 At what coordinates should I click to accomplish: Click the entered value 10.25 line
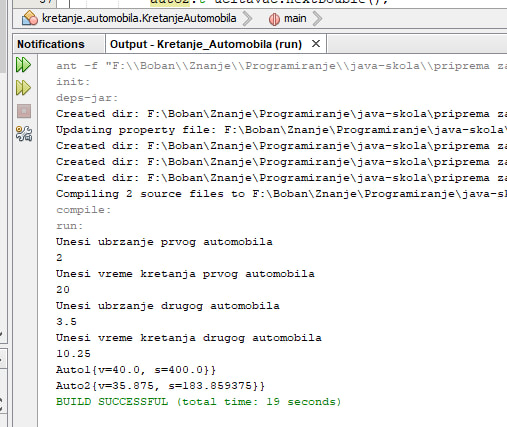(x=73, y=354)
